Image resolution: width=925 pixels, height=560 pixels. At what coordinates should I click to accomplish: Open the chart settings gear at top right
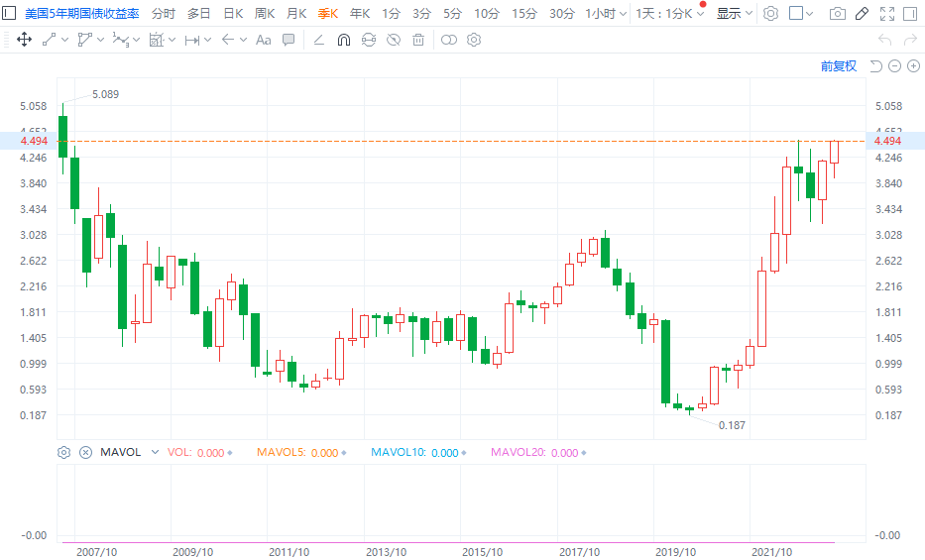[770, 14]
